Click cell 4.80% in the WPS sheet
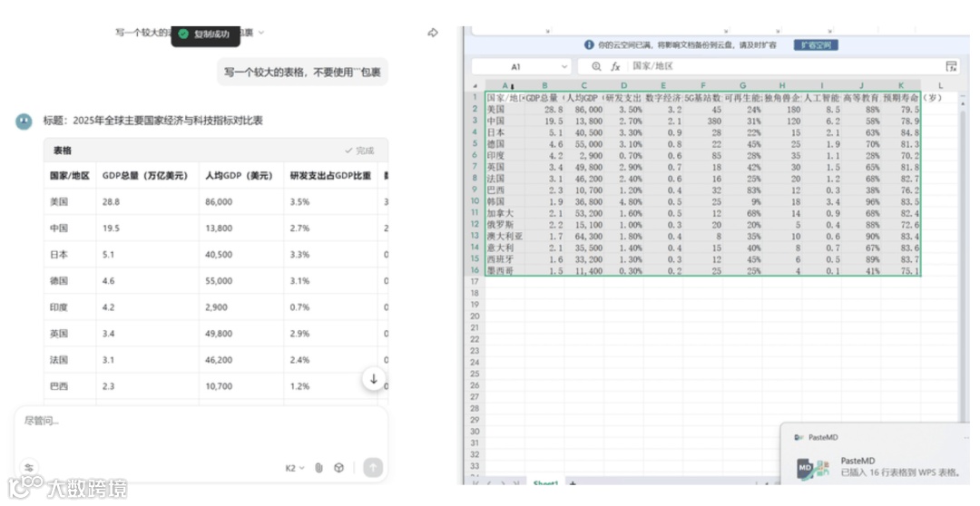The width and height of the screenshot is (980, 506). pos(623,201)
